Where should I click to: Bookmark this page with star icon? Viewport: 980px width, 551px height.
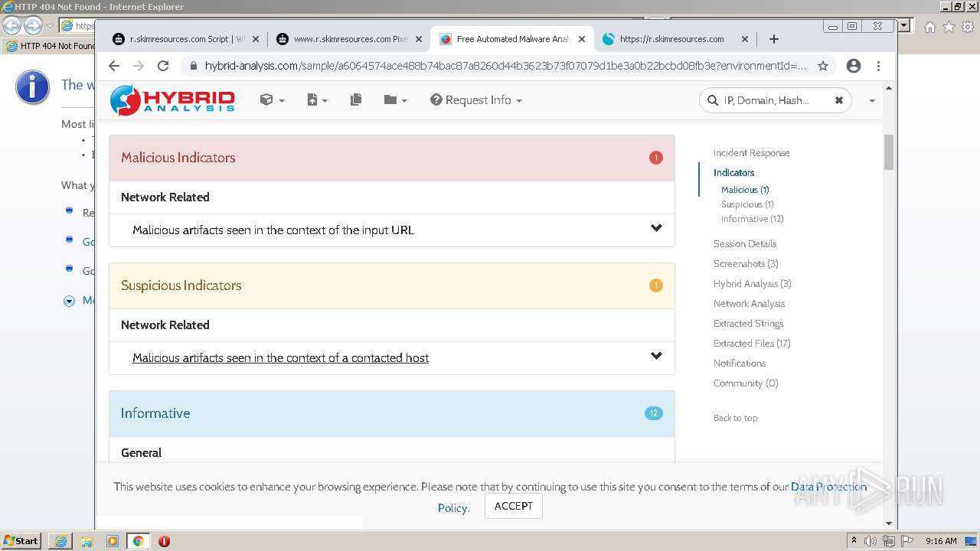coord(823,66)
